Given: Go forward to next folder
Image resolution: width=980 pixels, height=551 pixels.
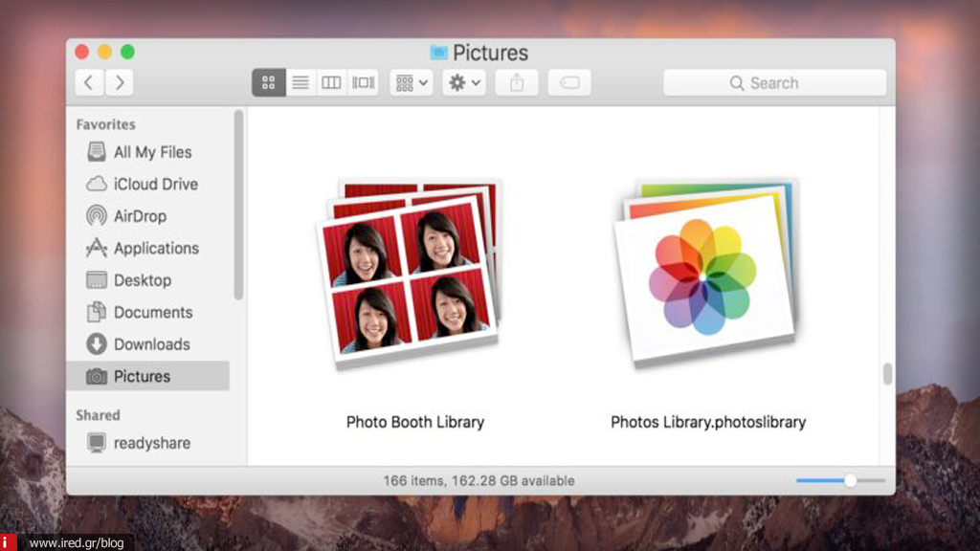Looking at the screenshot, I should click(x=120, y=83).
